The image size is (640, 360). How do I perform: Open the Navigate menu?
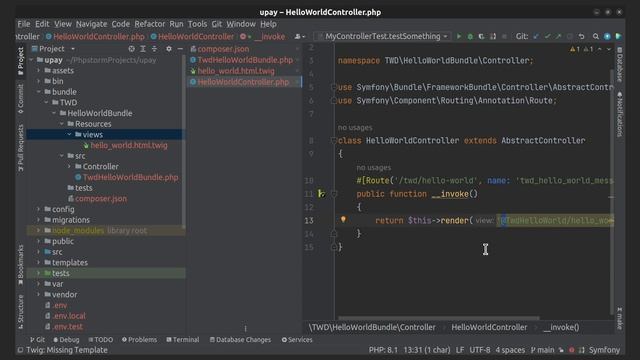click(91, 24)
